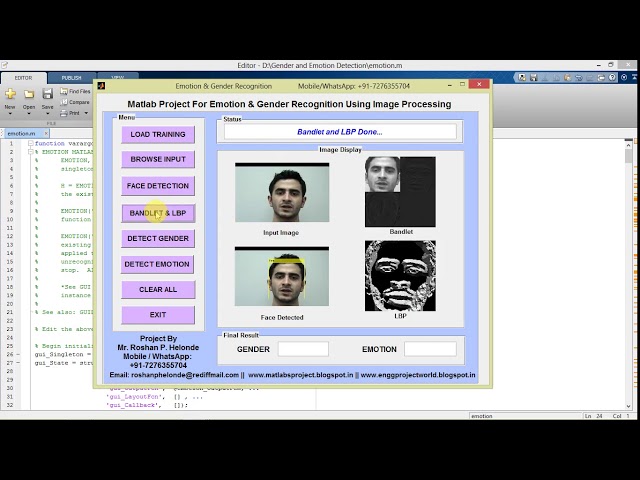Screen dimensions: 640x480
Task: Click the BROWSE INPUT button
Action: point(158,159)
